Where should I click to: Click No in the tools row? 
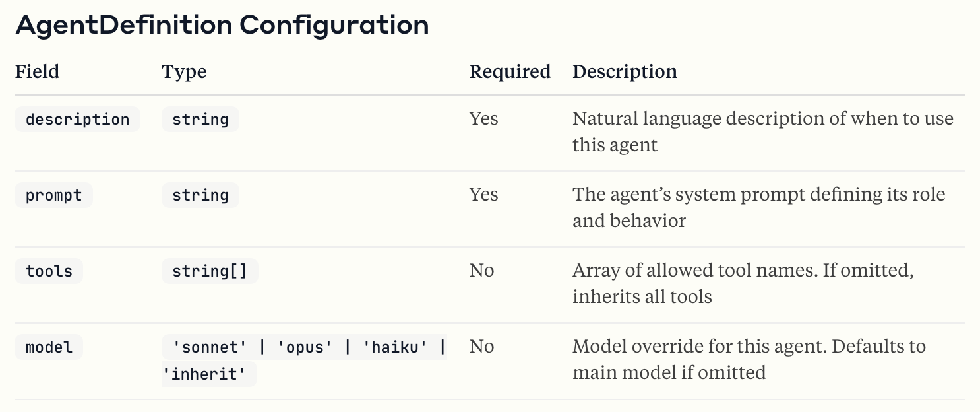481,271
